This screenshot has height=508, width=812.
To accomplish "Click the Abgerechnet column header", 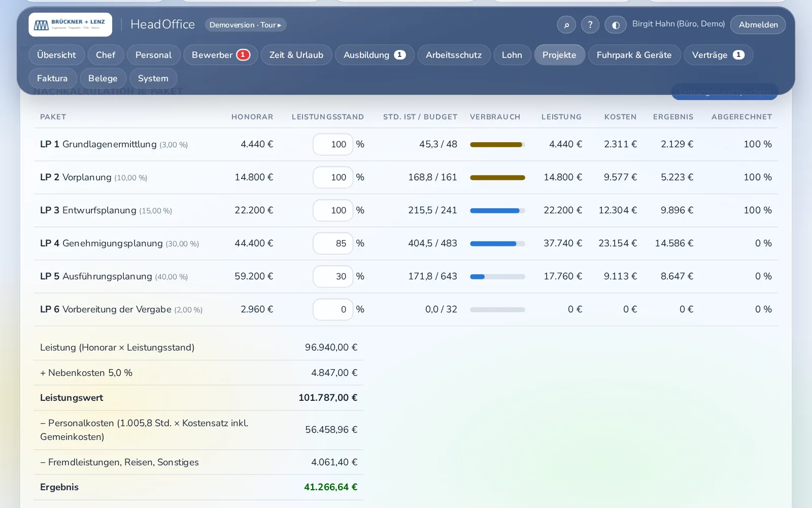I will (x=741, y=117).
